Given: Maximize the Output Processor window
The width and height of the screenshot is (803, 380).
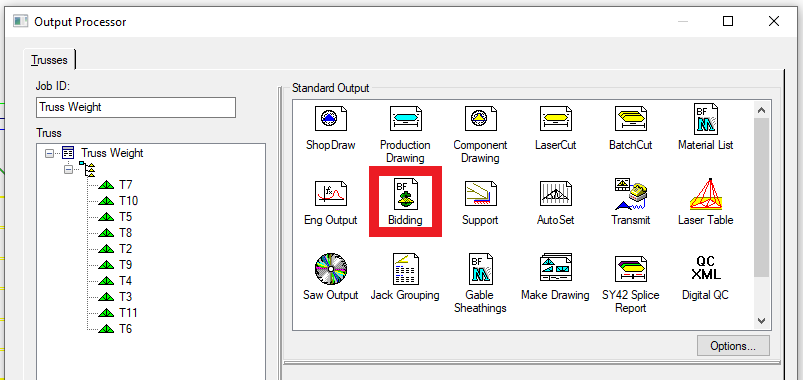Looking at the screenshot, I should pyautogui.click(x=728, y=21).
